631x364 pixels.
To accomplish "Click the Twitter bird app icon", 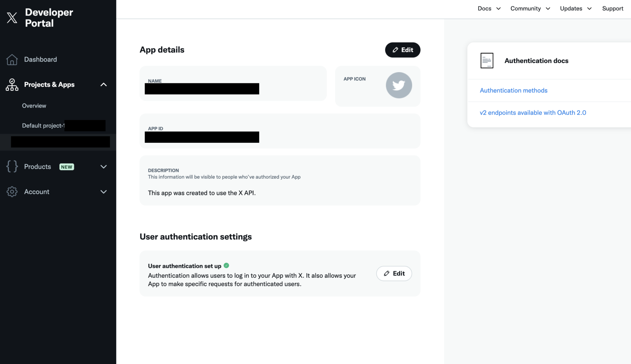I will click(x=399, y=85).
